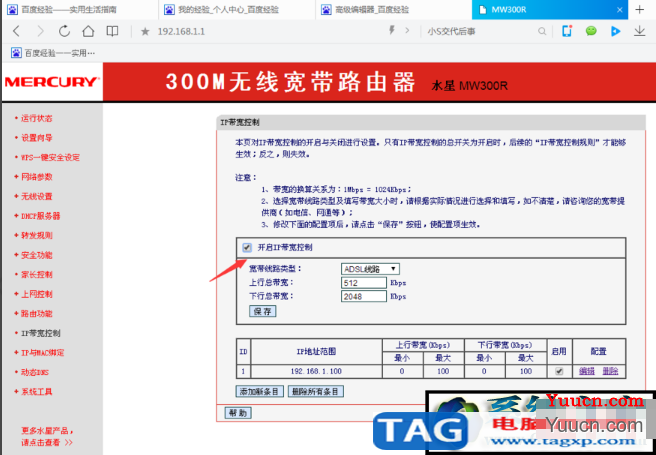656x455 pixels.
Task: Click the 帮助 button
Action: 238,413
